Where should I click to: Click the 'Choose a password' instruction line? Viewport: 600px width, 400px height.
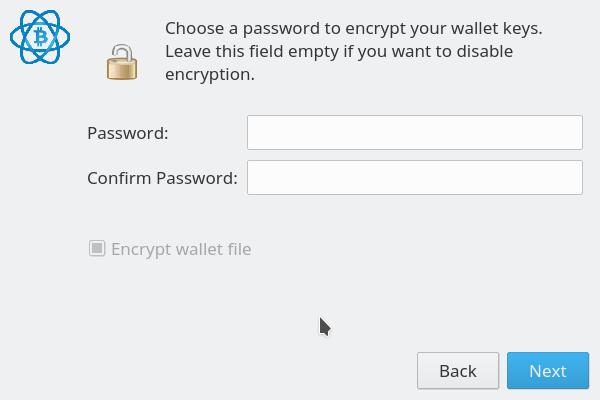coord(353,28)
